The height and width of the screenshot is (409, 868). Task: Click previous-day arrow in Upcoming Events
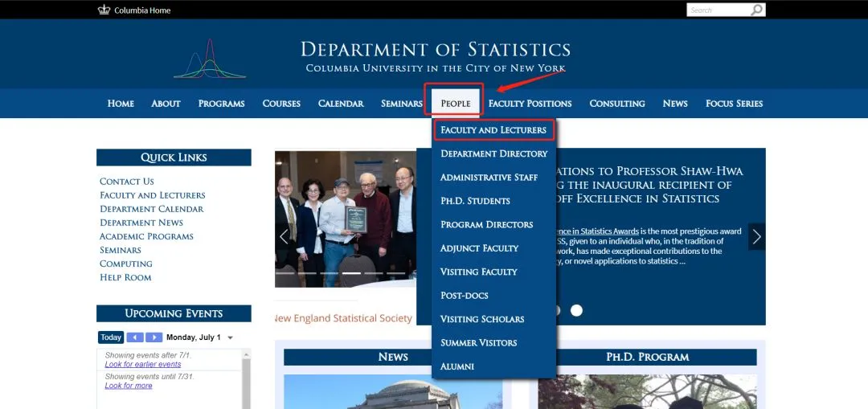tap(134, 337)
